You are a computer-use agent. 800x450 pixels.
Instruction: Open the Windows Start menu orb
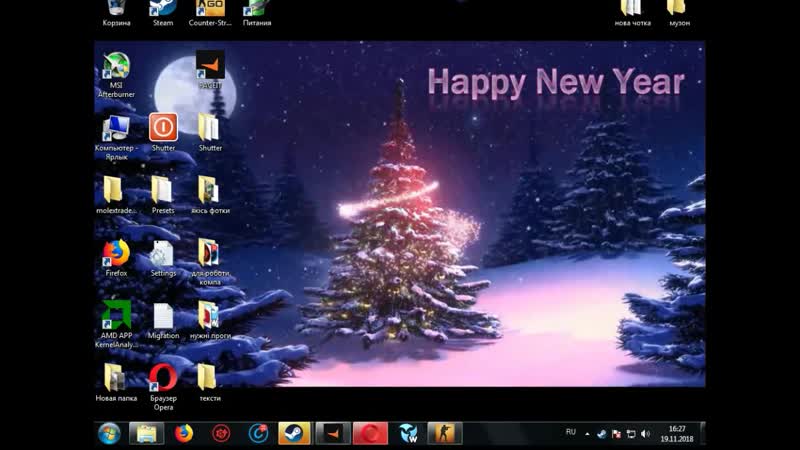pyautogui.click(x=109, y=434)
